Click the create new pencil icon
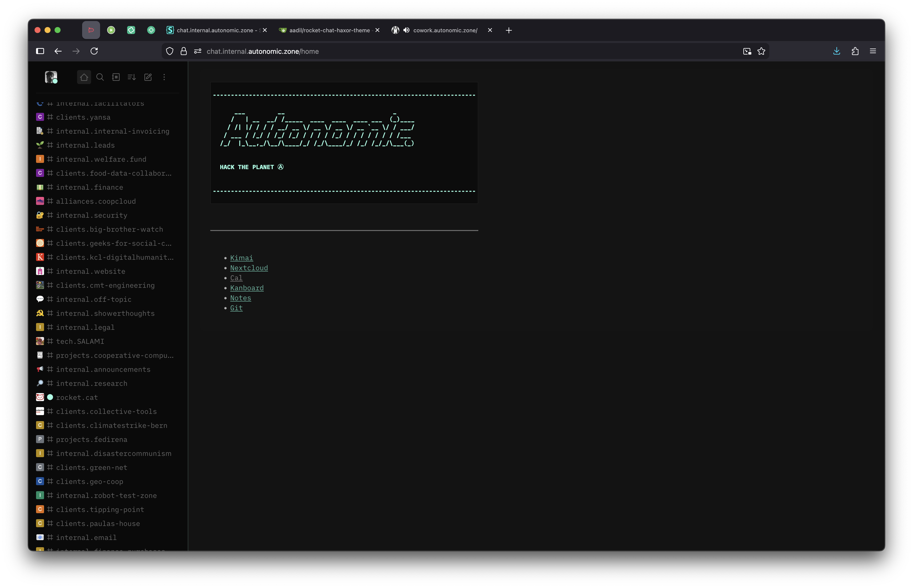This screenshot has height=588, width=913. (148, 77)
